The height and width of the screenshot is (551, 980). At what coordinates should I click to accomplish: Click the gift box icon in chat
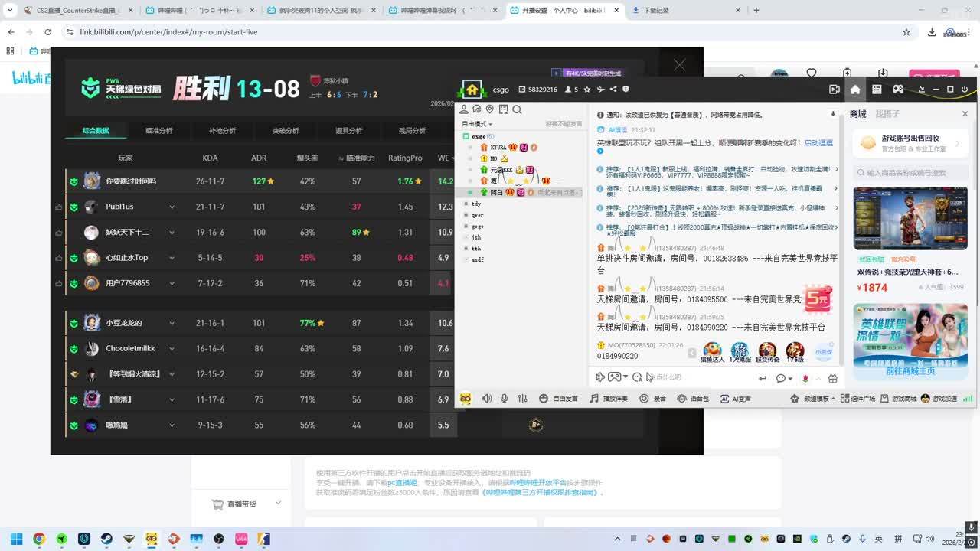[x=833, y=378]
